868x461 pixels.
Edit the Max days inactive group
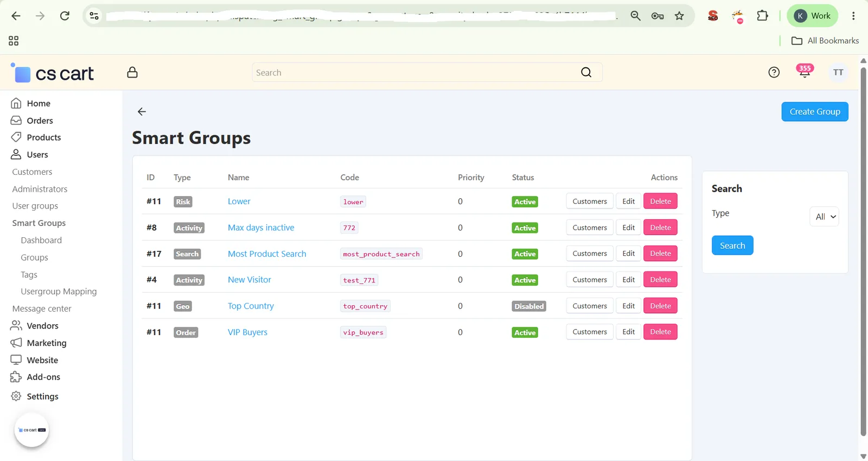[x=628, y=228]
